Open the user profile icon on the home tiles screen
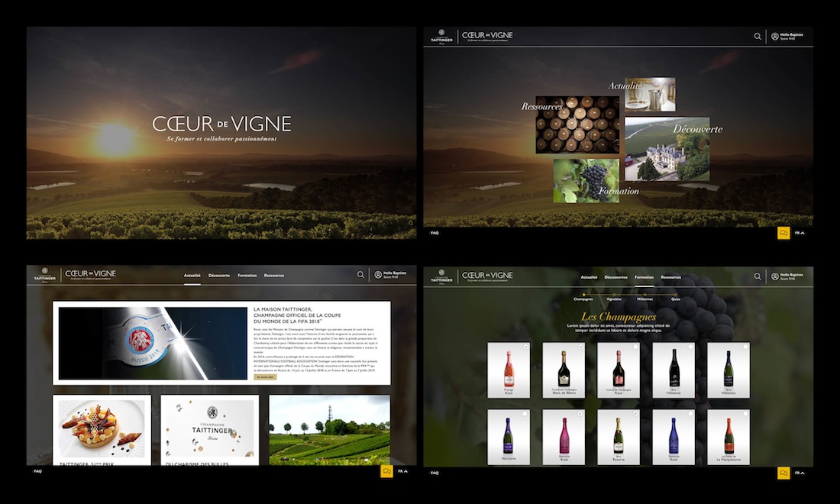Image resolution: width=840 pixels, height=504 pixels. tap(774, 37)
